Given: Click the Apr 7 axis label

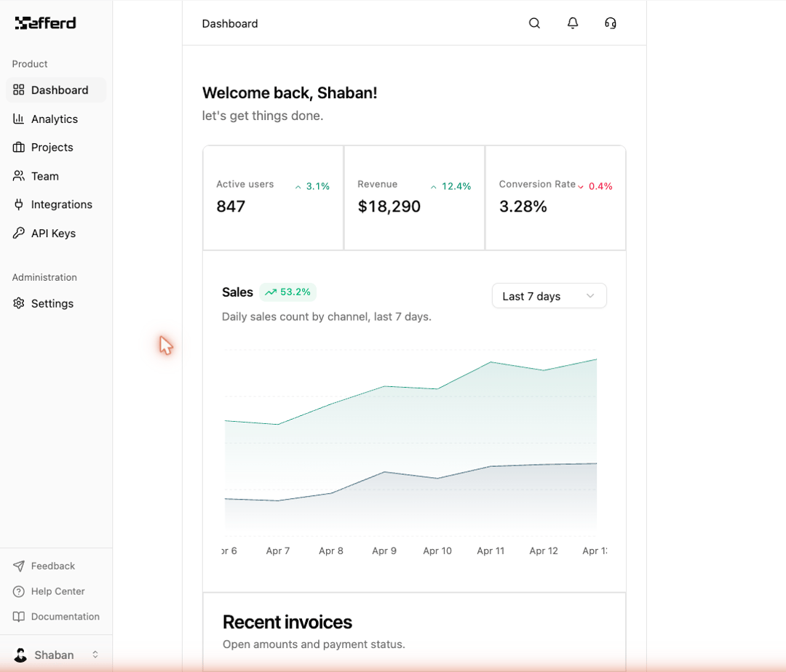Looking at the screenshot, I should [278, 551].
